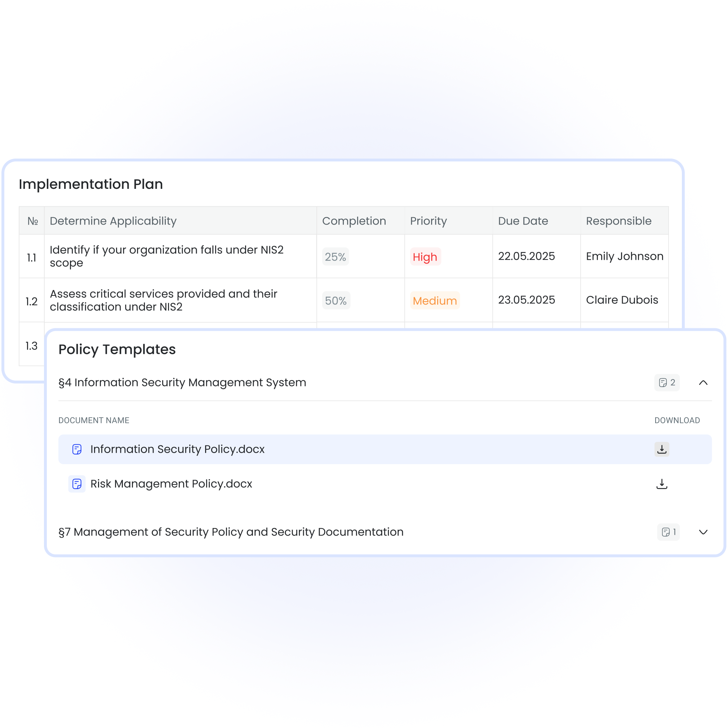
Task: Click the §4 section document count badge
Action: tap(667, 382)
